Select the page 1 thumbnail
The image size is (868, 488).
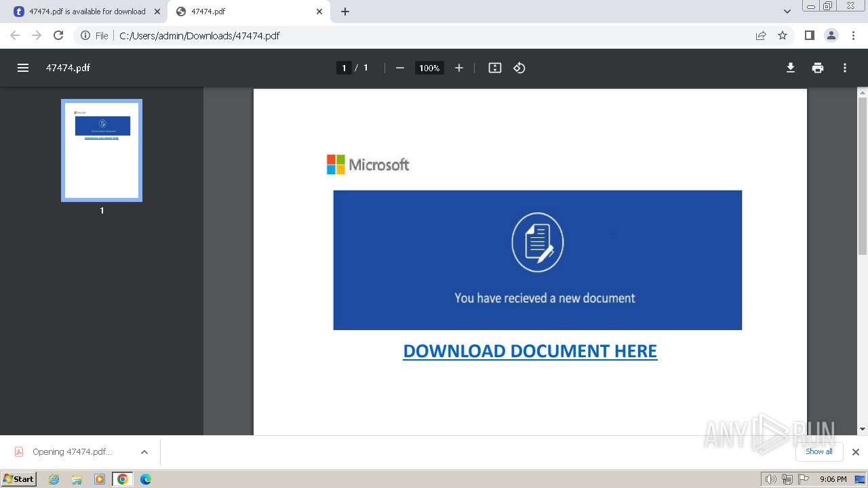click(x=102, y=150)
